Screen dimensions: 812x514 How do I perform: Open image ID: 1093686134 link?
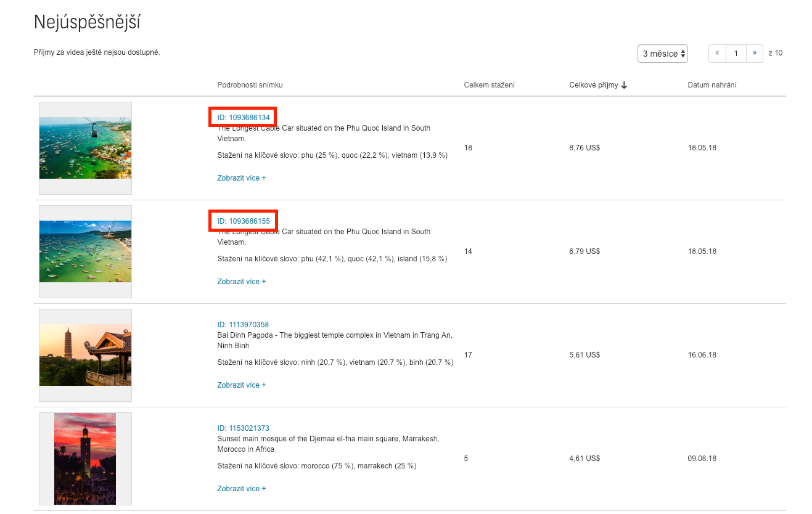pyautogui.click(x=244, y=117)
